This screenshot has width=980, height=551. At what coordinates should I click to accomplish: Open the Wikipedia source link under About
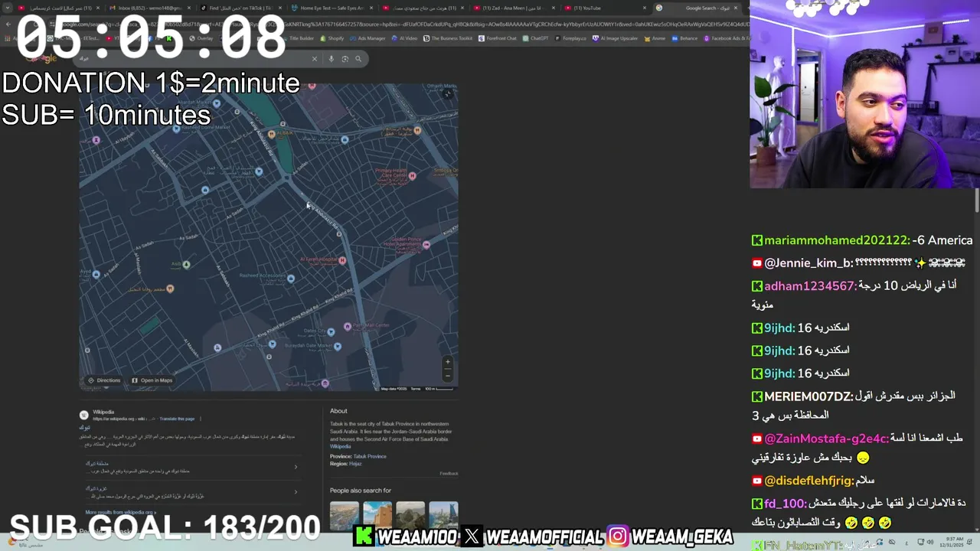coord(341,446)
